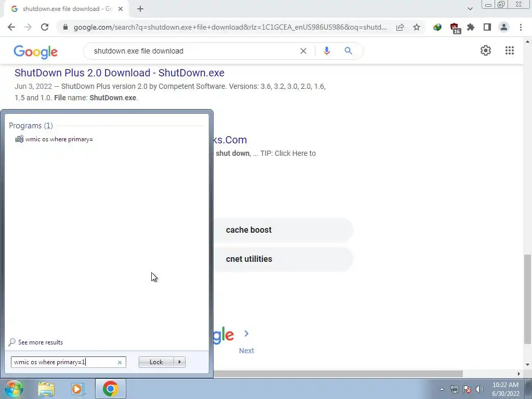Open a new Chrome tab

pos(140,9)
